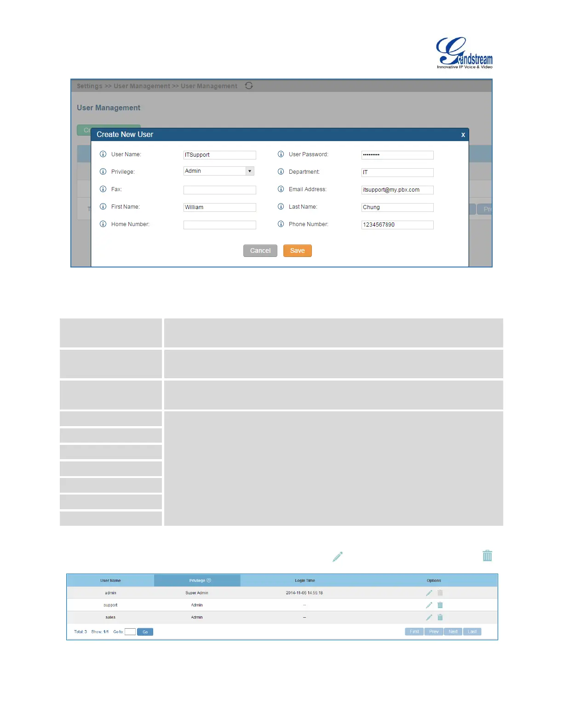The image size is (563, 728).
Task: Click the Phone Number info icon
Action: click(281, 224)
